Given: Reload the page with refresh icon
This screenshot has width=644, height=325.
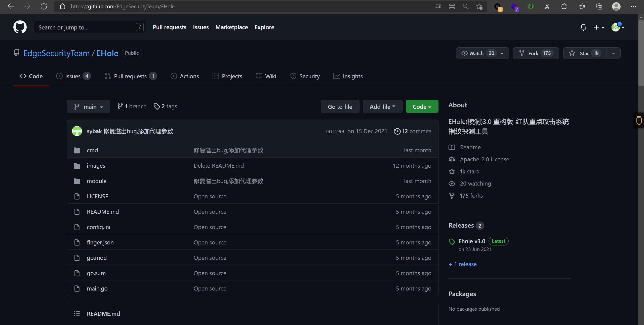Looking at the screenshot, I should tap(44, 7).
